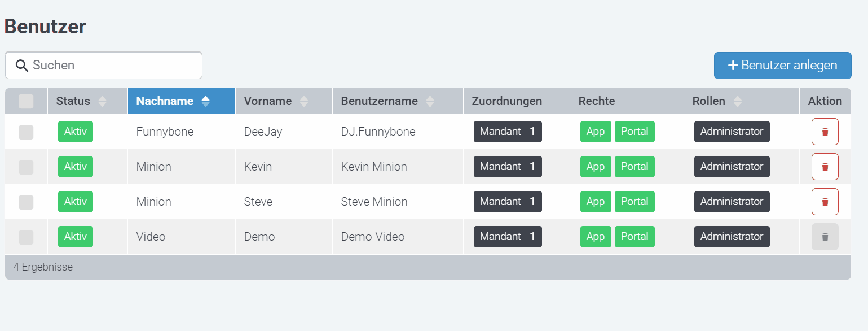Focus the Suchen search field
This screenshot has width=868, height=331.
click(x=113, y=66)
